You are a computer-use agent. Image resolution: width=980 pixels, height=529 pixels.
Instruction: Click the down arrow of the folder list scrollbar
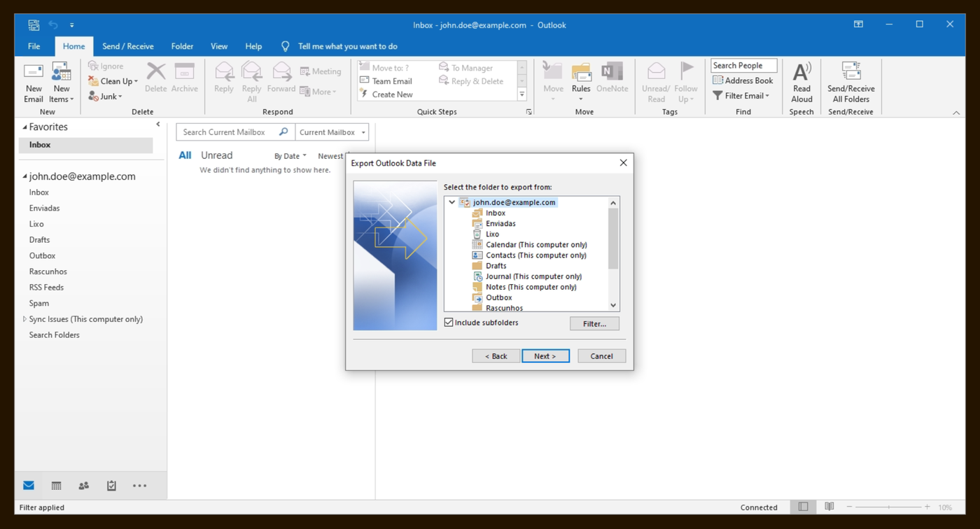pos(613,305)
